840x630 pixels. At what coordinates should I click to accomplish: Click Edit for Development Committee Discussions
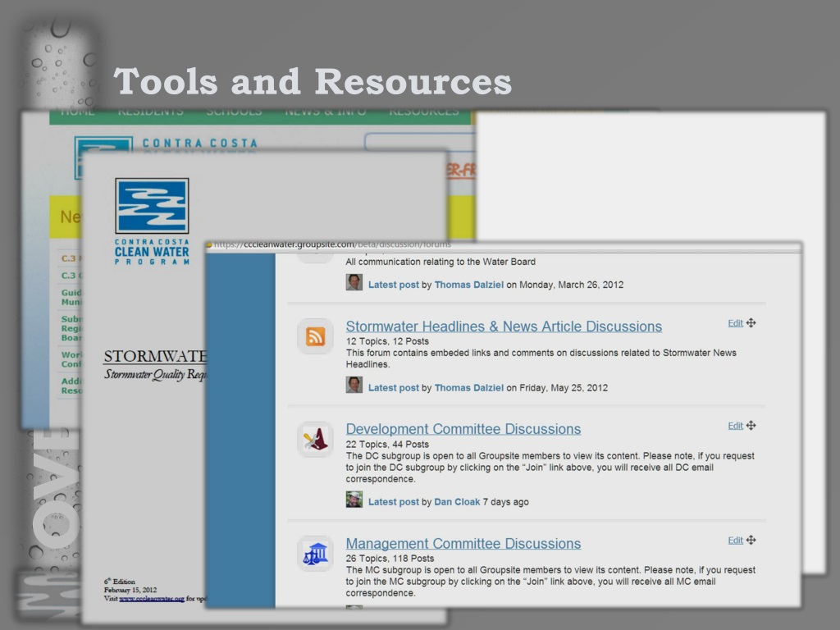(735, 426)
